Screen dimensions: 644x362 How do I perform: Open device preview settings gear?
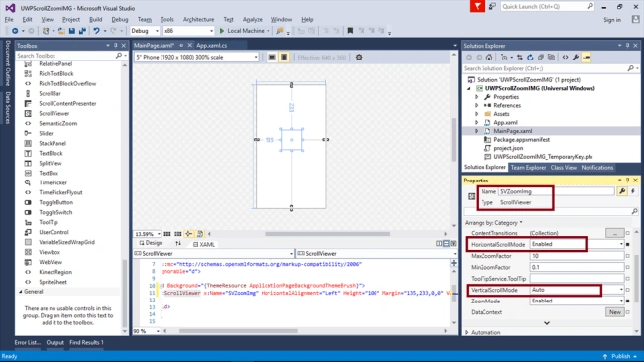coord(359,58)
